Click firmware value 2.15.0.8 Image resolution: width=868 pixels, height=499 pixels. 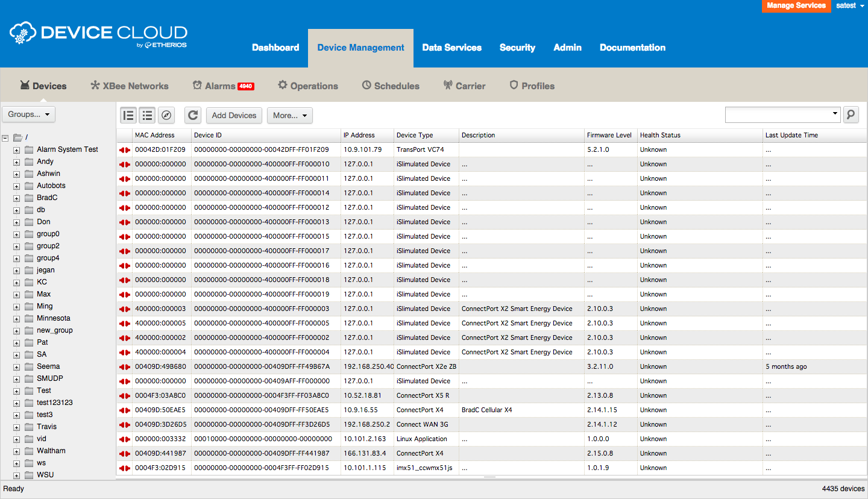point(600,453)
